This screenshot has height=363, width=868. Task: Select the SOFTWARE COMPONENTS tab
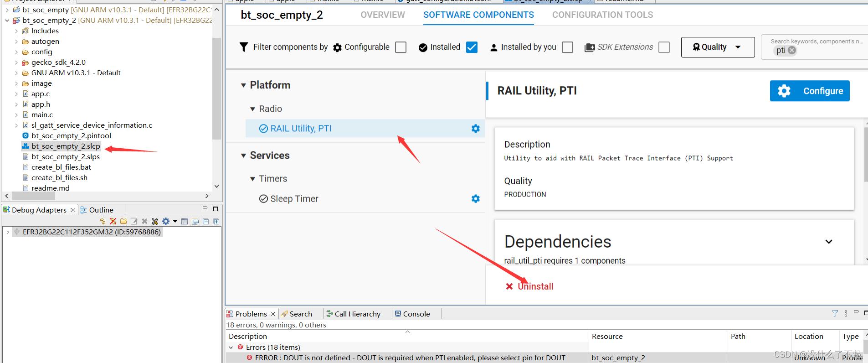click(x=478, y=15)
